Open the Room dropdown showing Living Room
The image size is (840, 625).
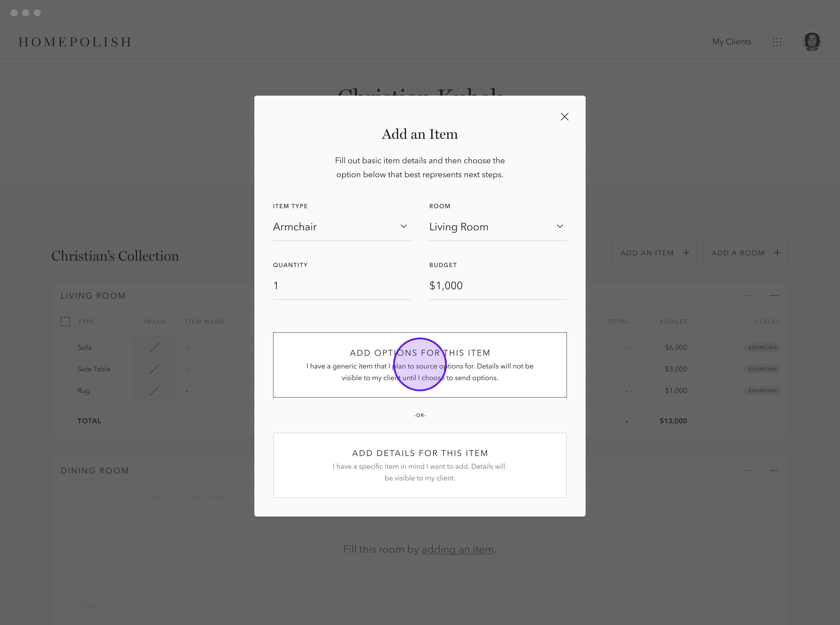(x=498, y=227)
